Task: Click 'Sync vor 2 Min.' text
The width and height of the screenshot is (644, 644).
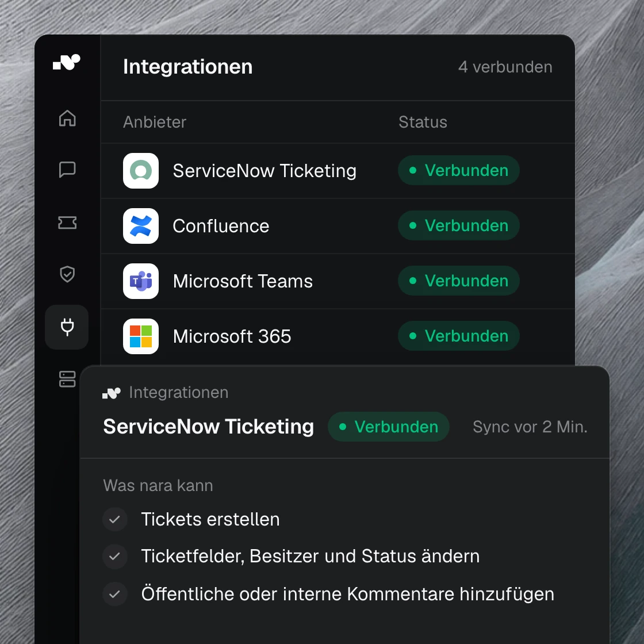Action: (530, 427)
